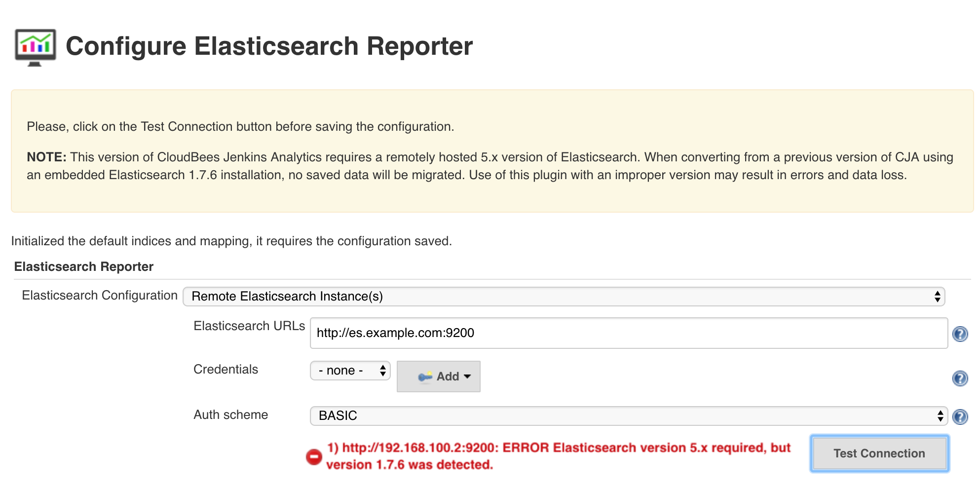This screenshot has height=488, width=980.
Task: Click the 'Elasticsearch Reporter' section title
Action: click(x=84, y=266)
